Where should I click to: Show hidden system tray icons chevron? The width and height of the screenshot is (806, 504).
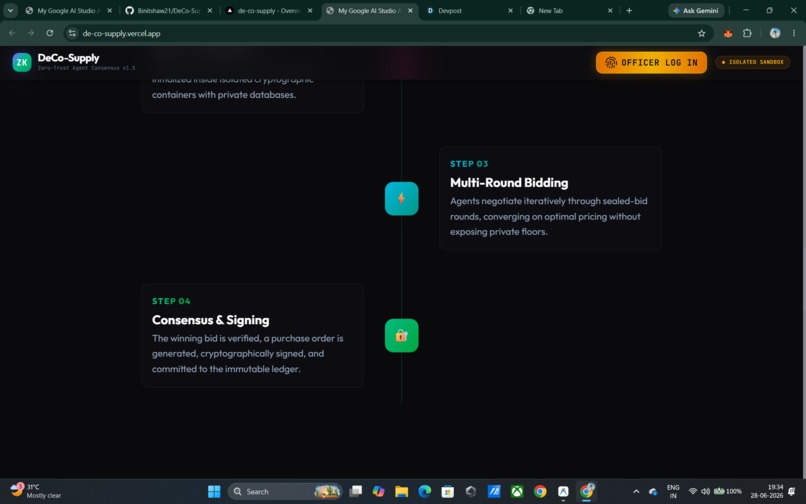tap(636, 491)
